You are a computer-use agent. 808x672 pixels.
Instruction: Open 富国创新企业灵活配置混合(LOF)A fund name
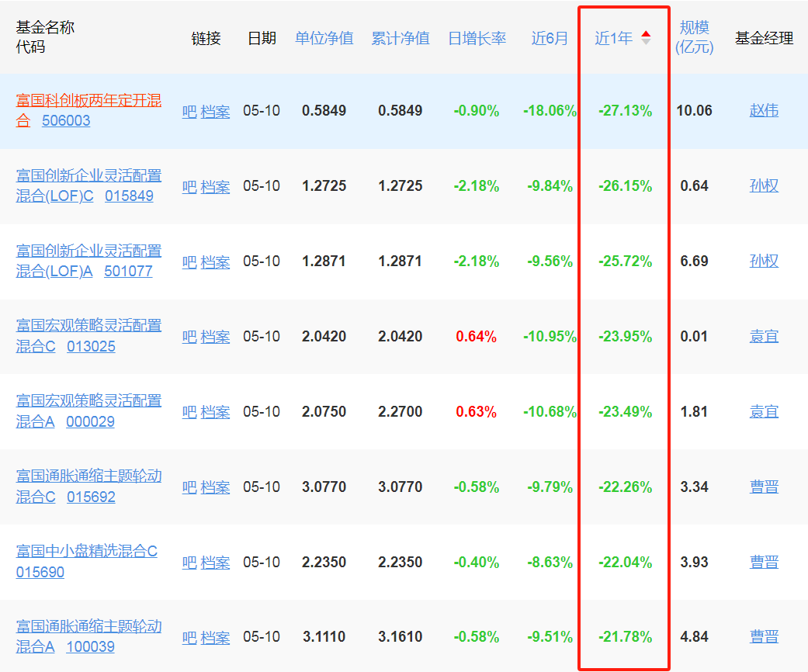coord(88,260)
